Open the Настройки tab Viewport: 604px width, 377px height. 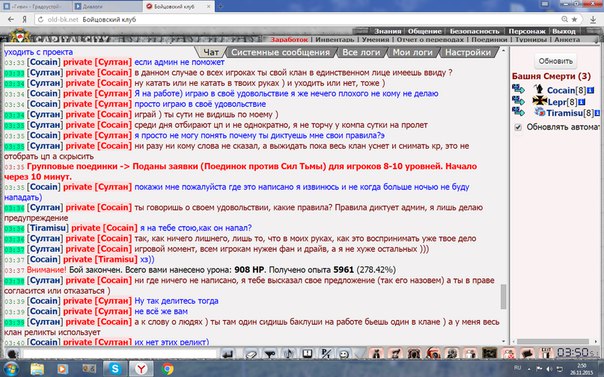[x=468, y=52]
